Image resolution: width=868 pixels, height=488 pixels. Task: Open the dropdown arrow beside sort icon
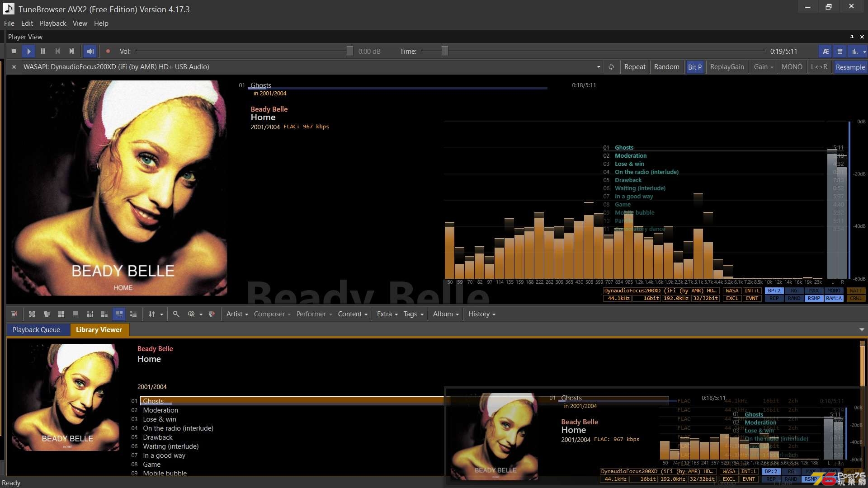161,314
